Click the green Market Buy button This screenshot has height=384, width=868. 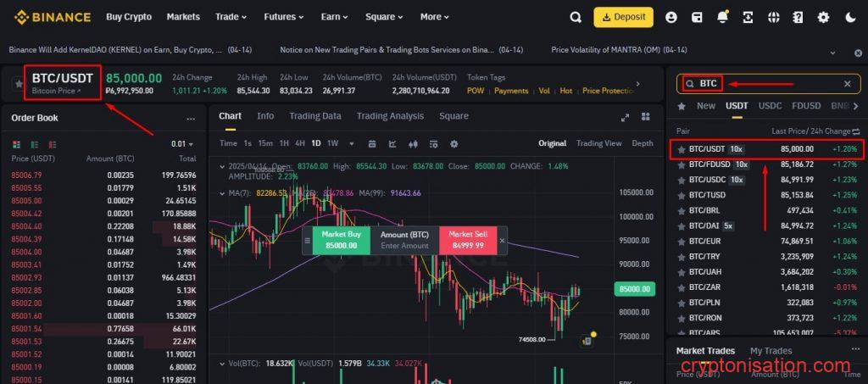click(x=343, y=239)
